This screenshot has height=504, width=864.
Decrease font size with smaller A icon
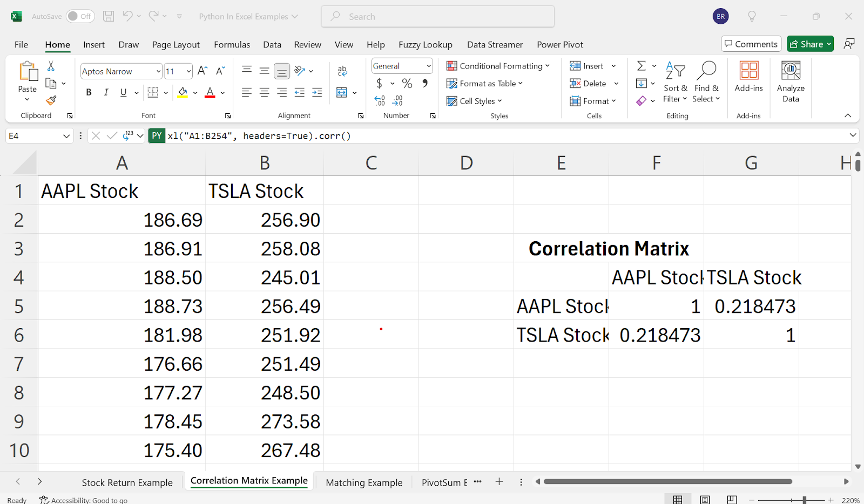click(x=220, y=71)
